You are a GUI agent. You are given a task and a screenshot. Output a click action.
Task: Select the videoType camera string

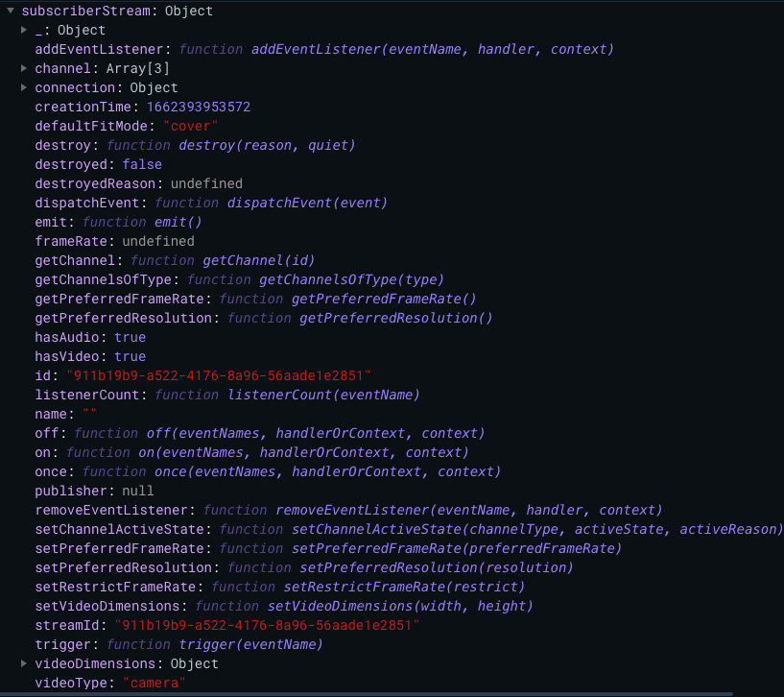pyautogui.click(x=154, y=683)
